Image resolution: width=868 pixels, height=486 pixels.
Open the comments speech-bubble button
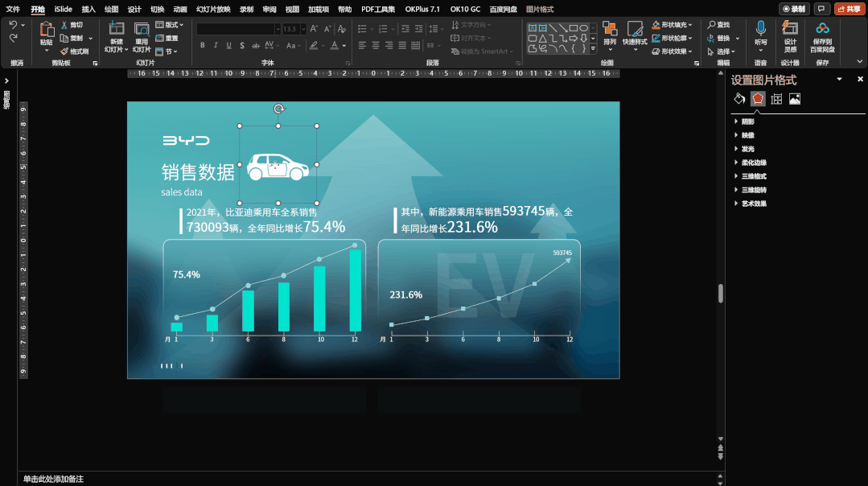coord(821,9)
